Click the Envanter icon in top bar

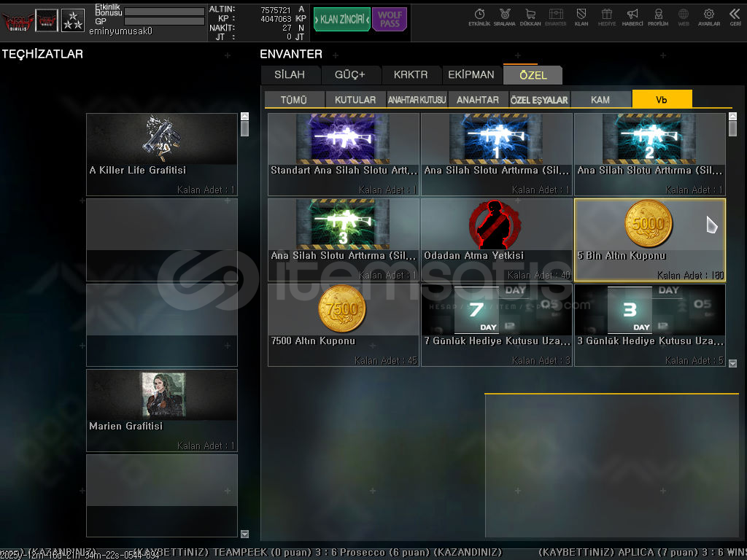[x=555, y=17]
